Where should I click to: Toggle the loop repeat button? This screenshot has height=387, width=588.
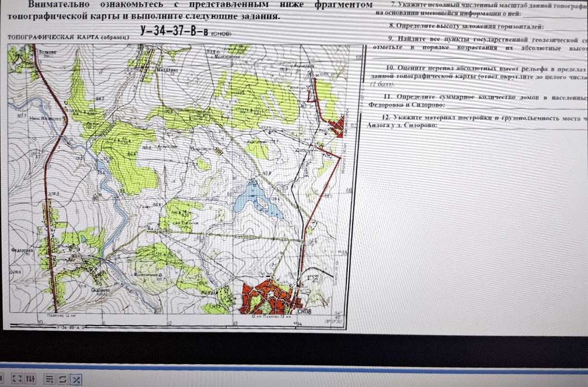coord(62,379)
